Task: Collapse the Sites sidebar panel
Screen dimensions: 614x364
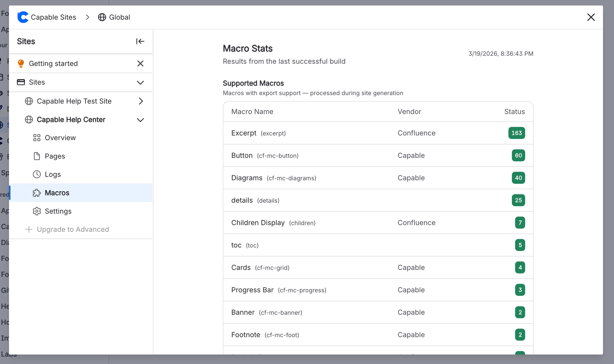Action: 140,41
